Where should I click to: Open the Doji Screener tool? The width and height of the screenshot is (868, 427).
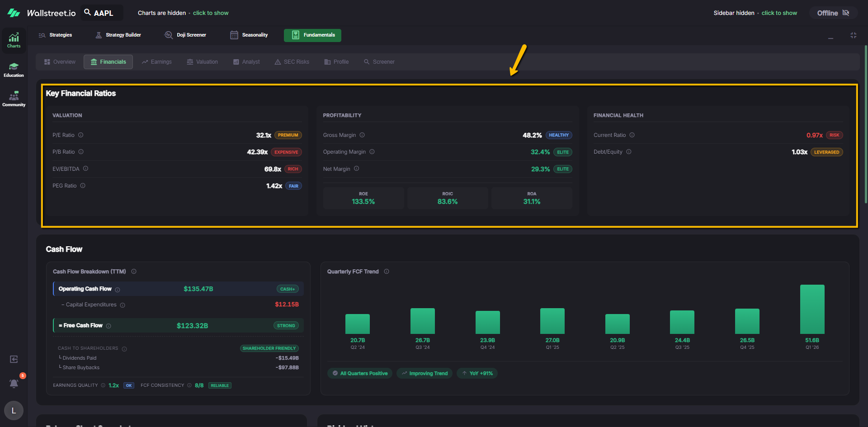[x=185, y=35]
